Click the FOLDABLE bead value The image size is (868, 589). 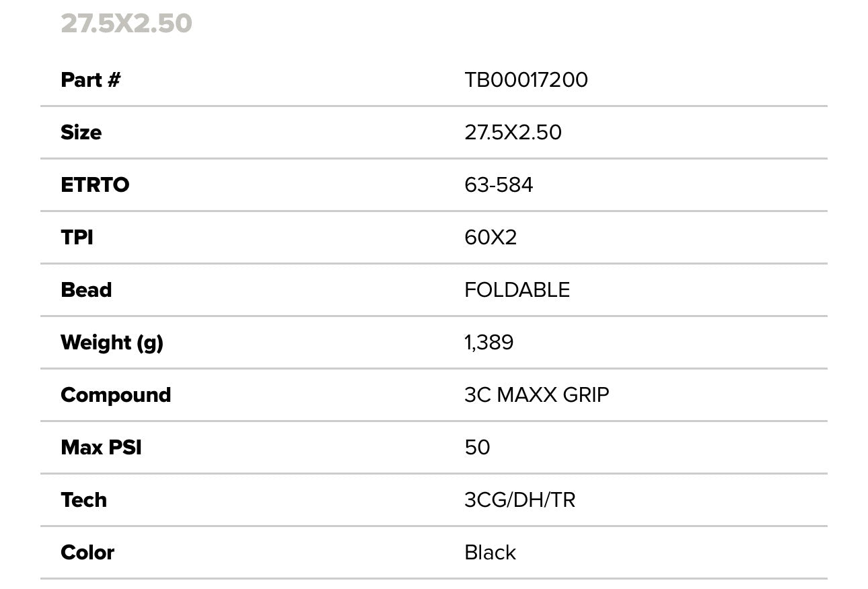pyautogui.click(x=517, y=290)
